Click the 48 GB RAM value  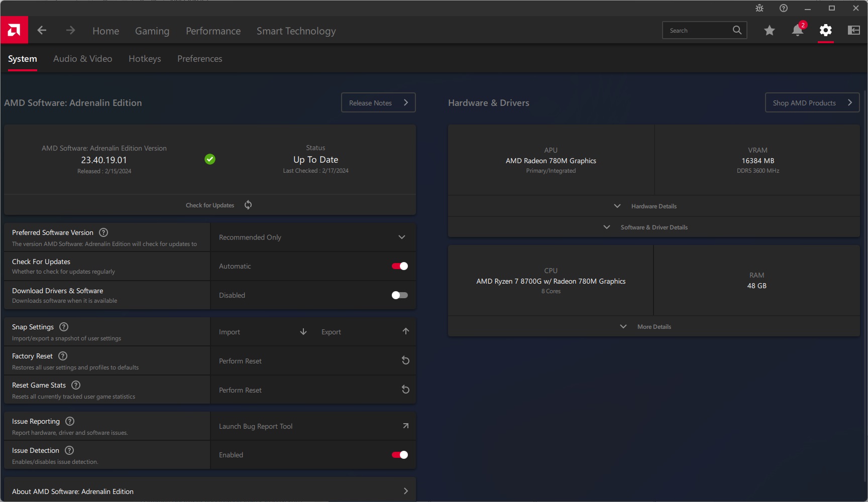point(756,286)
